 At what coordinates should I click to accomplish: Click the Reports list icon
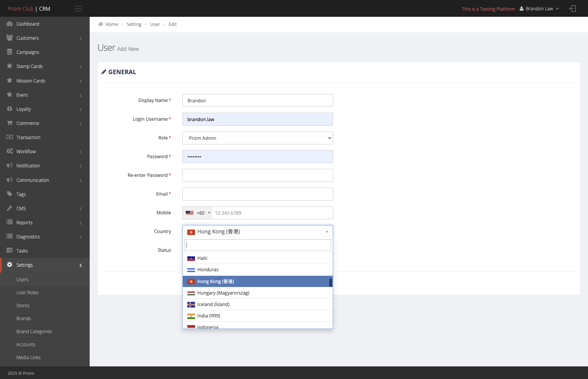pyautogui.click(x=10, y=222)
